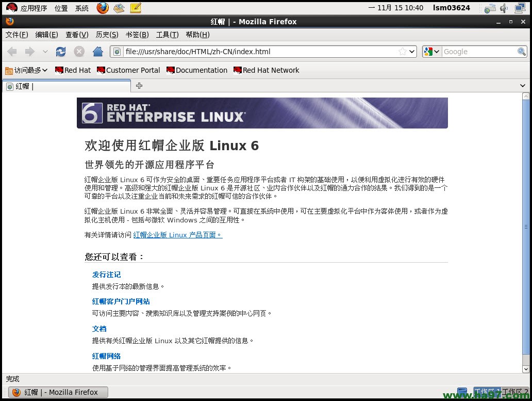Open the search engine selector dropdown

pos(431,52)
